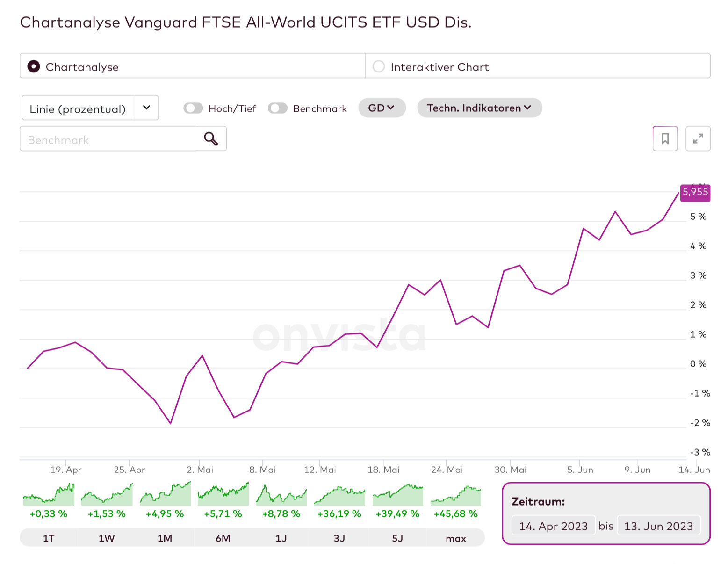Choose the 6M period button

pos(223,538)
